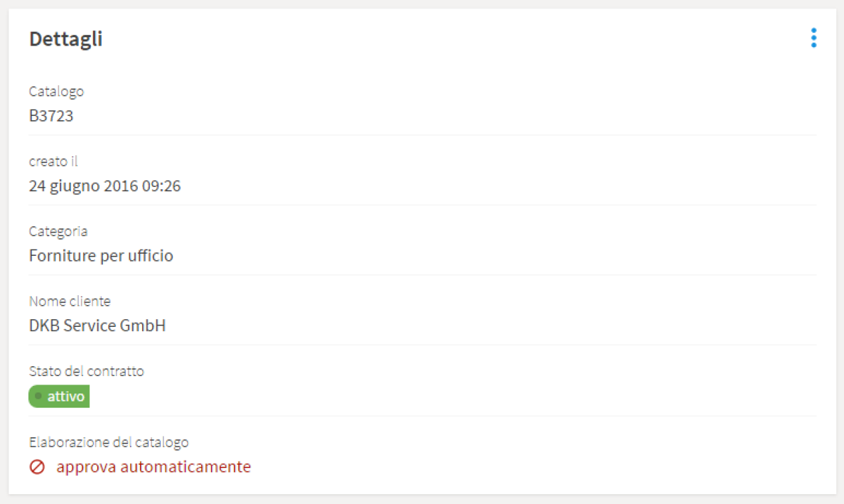Click the green attivo status badge
The image size is (844, 504).
(59, 396)
